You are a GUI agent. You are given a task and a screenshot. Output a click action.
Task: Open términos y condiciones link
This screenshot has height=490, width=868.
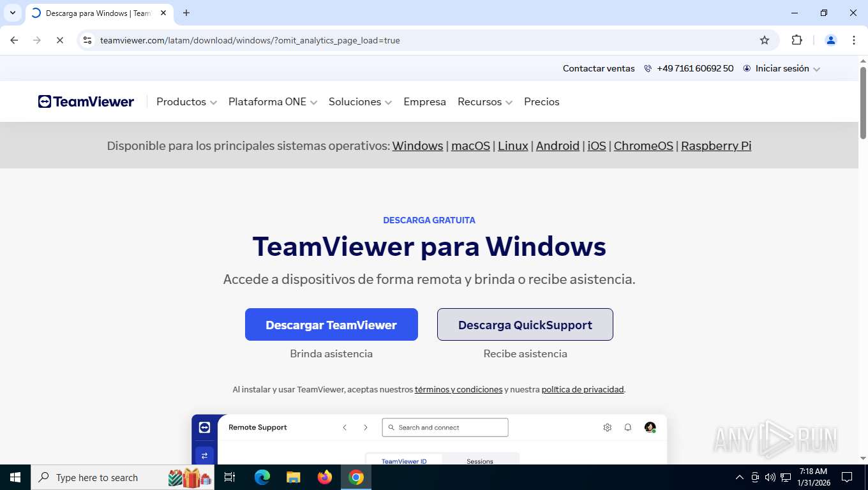[x=458, y=389]
